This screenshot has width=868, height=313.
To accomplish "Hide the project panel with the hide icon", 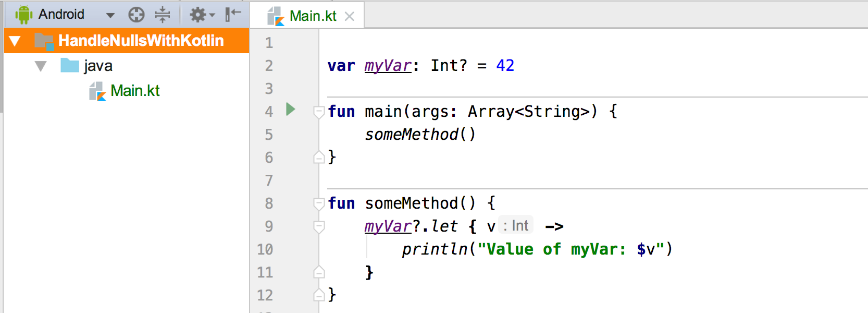I will point(233,15).
